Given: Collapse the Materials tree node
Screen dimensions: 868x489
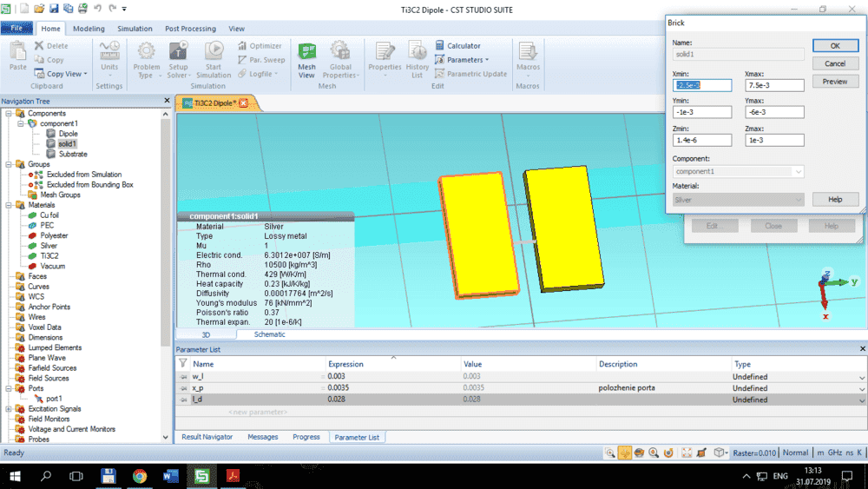Looking at the screenshot, I should tap(9, 205).
